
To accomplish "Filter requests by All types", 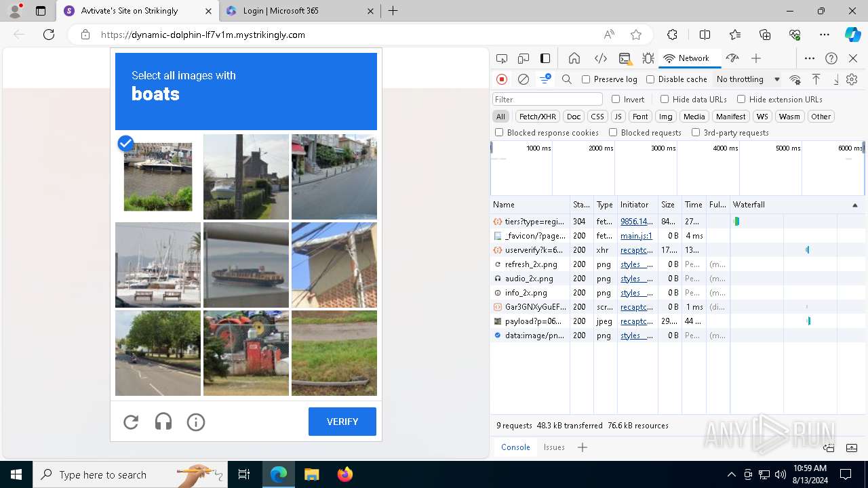I will point(500,117).
